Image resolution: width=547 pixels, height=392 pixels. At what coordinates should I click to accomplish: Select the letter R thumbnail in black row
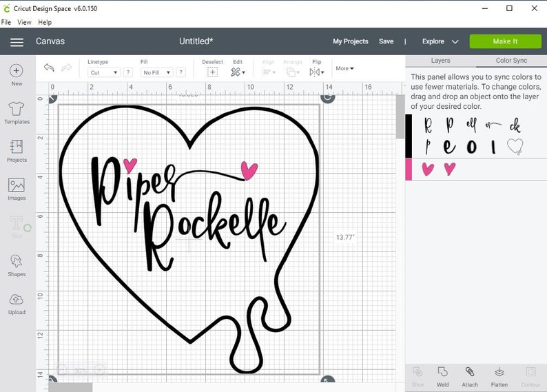click(x=429, y=125)
